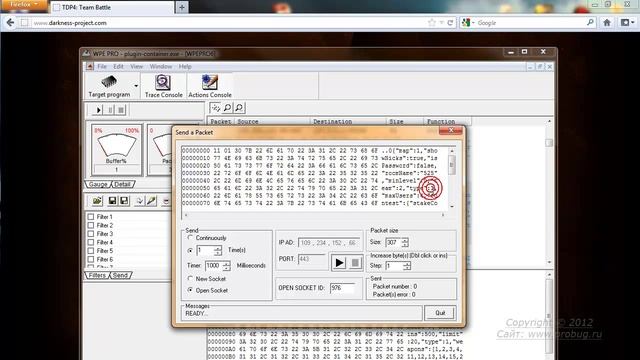Click the second magnifier search icon above packet list
The width and height of the screenshot is (640, 360).
pyautogui.click(x=239, y=108)
